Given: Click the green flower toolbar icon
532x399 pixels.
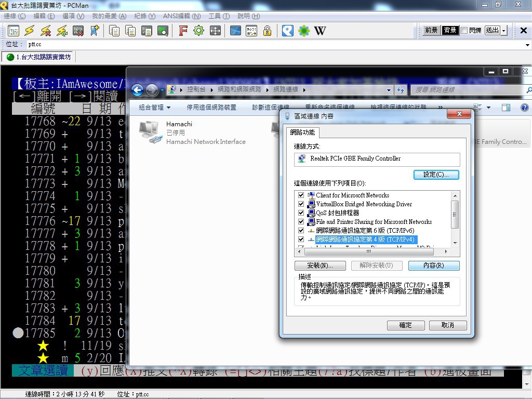Looking at the screenshot, I should pyautogui.click(x=304, y=31).
